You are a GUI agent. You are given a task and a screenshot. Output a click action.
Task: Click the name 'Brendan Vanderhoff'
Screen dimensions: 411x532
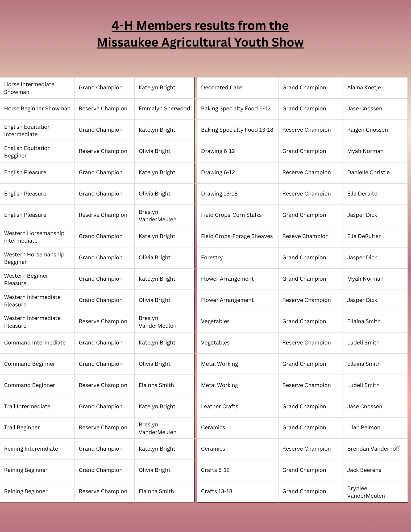(373, 449)
